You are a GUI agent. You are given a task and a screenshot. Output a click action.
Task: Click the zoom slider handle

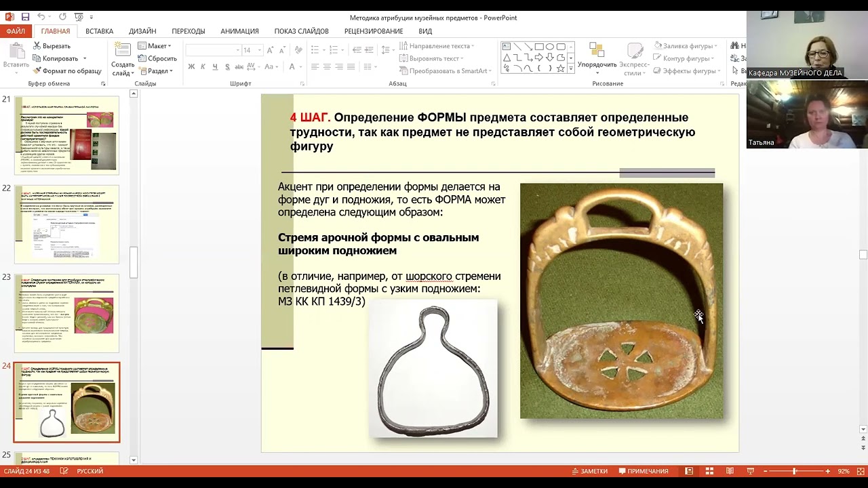[x=794, y=471]
